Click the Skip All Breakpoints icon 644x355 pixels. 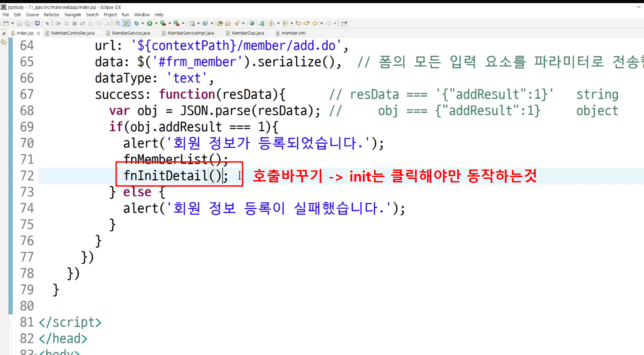[x=47, y=23]
